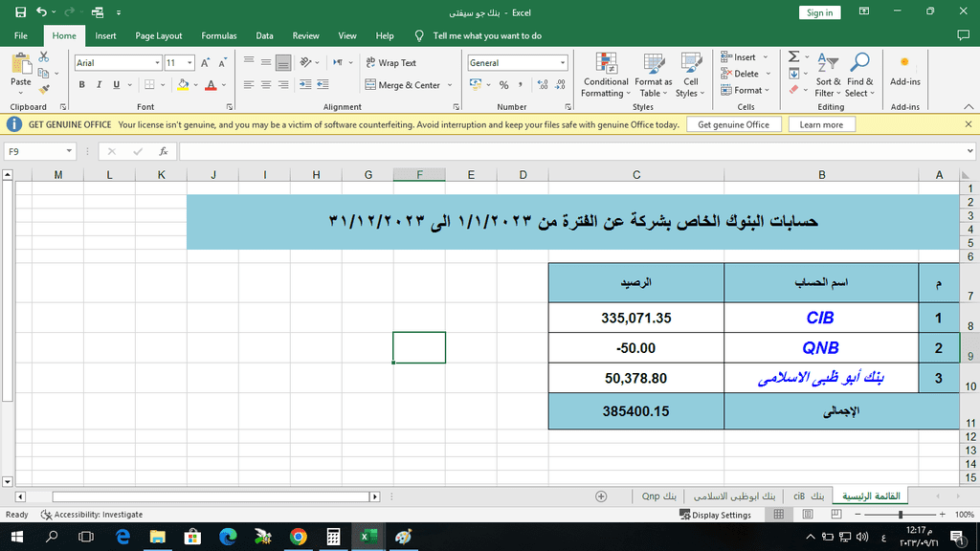This screenshot has height=551, width=980.
Task: Decrease the font size
Action: [222, 62]
